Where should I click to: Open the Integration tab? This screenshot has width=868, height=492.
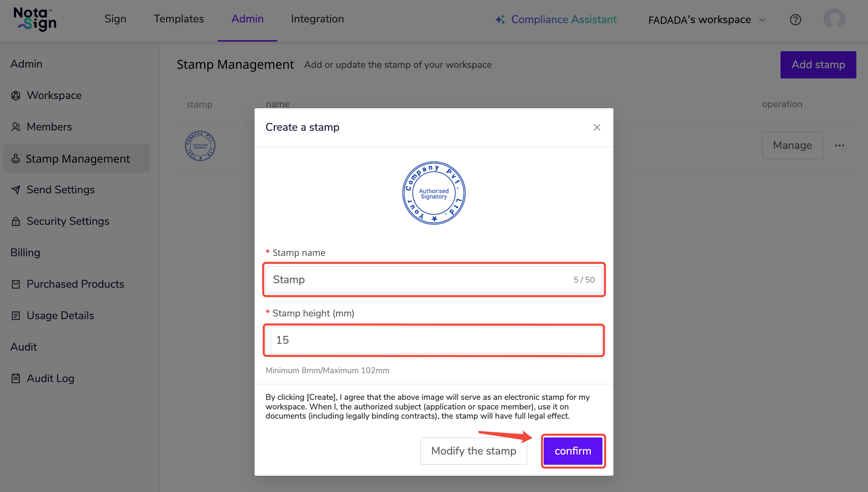(x=317, y=19)
